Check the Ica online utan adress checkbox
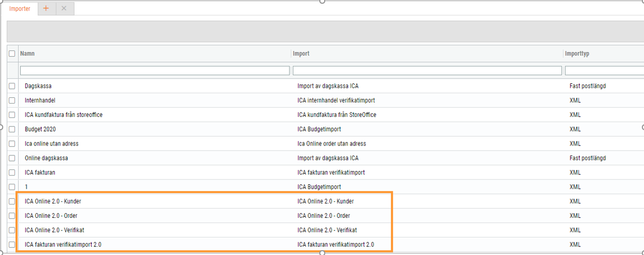 (x=12, y=144)
